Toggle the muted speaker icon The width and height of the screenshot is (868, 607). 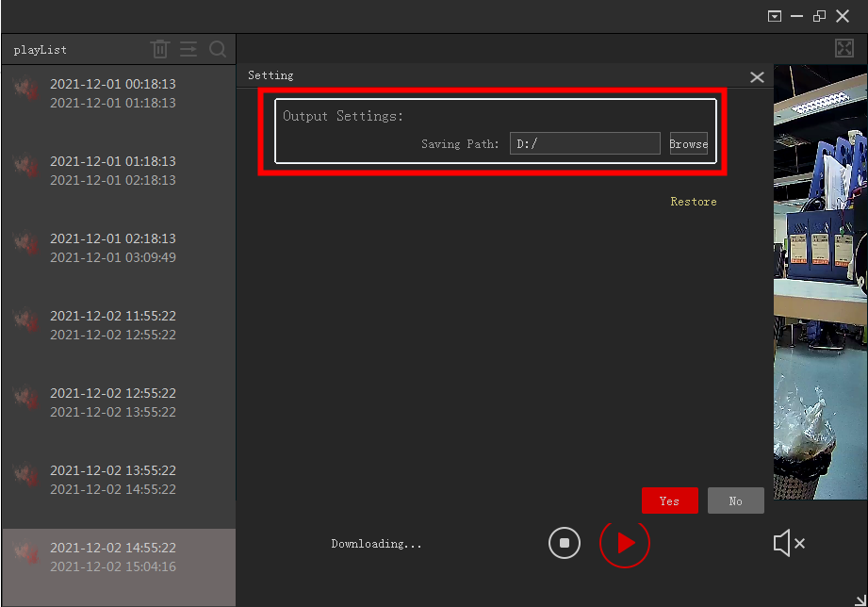click(x=788, y=543)
